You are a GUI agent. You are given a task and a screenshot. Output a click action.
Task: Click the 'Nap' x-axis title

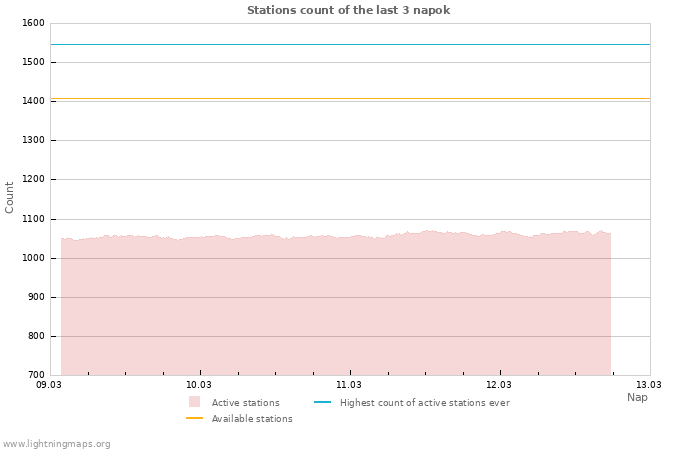tap(637, 397)
